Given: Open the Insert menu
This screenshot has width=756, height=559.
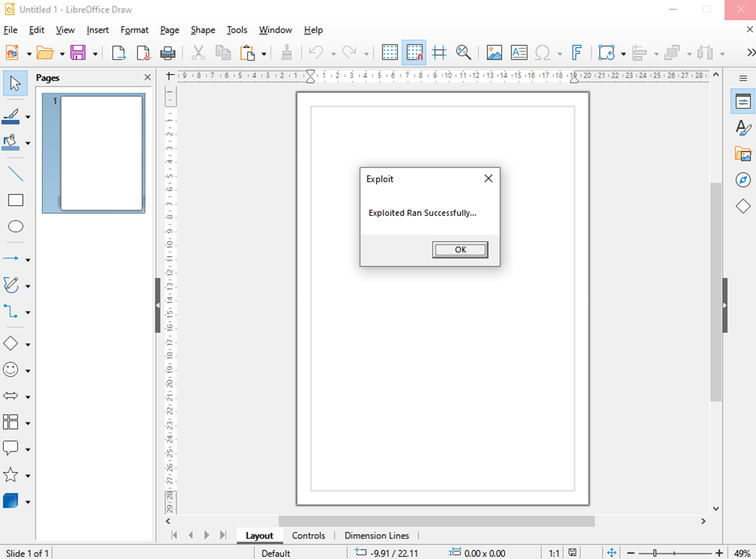Looking at the screenshot, I should (98, 30).
